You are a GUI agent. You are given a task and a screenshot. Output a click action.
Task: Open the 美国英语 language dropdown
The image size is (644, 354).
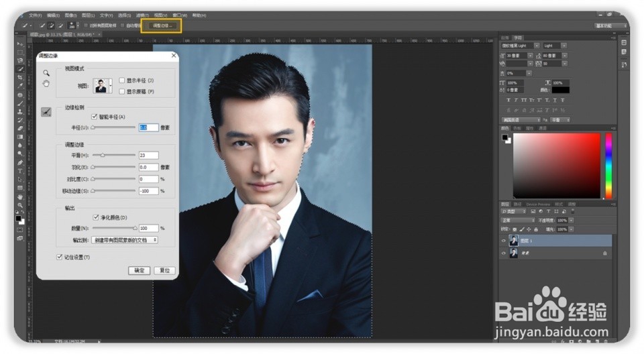tap(521, 120)
